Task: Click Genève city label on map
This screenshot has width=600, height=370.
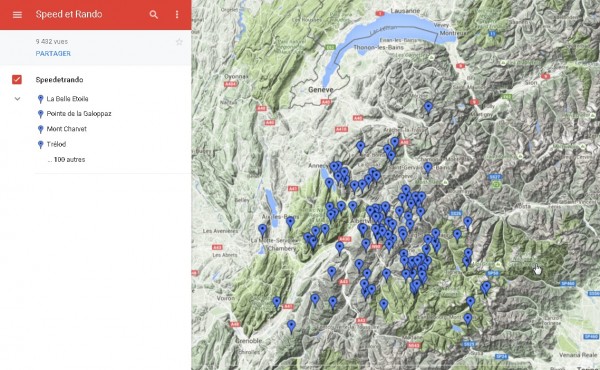Action: 321,90
